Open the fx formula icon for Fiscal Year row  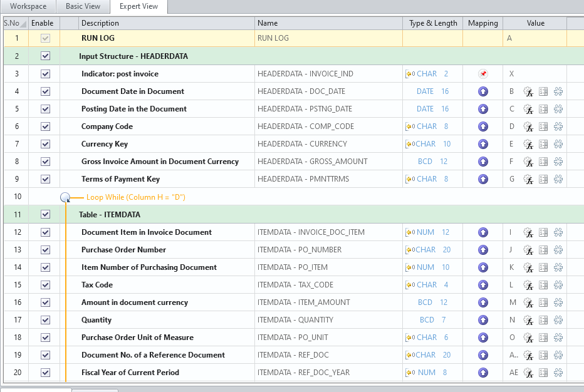click(x=528, y=373)
